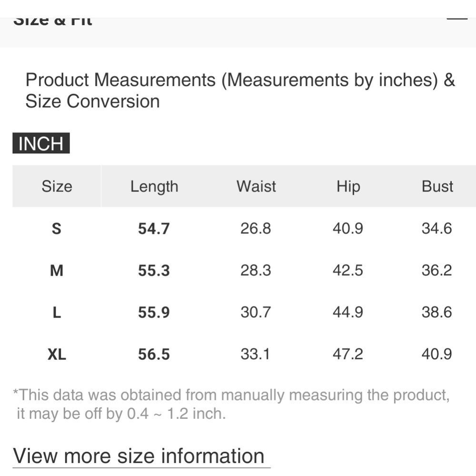Select the XL size row label
476x476 pixels.
57,355
